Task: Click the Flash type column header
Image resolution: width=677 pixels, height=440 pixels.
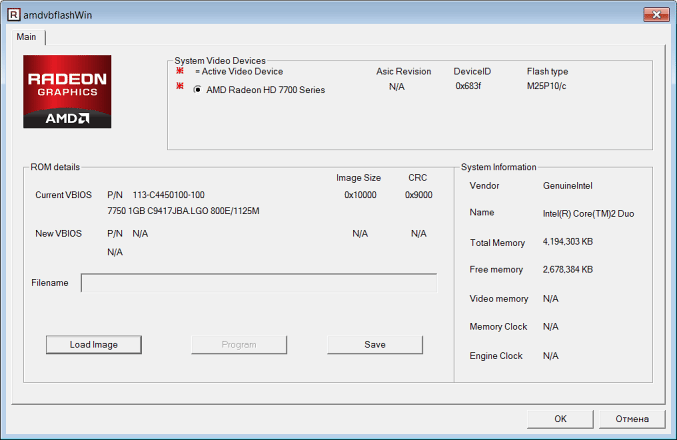Action: tap(547, 72)
